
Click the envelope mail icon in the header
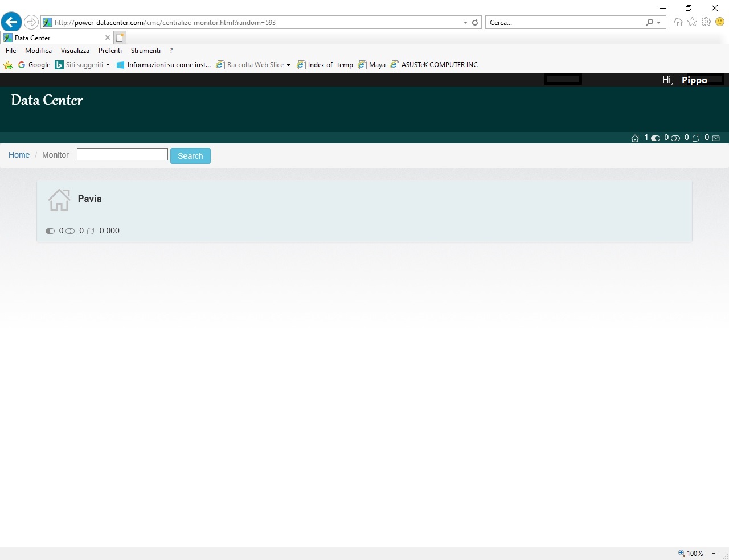[x=716, y=138]
